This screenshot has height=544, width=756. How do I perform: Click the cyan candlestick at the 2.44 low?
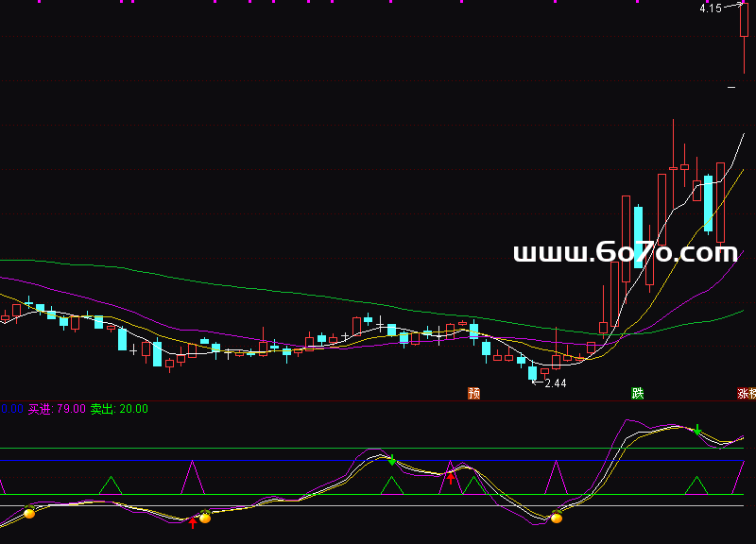[532, 373]
